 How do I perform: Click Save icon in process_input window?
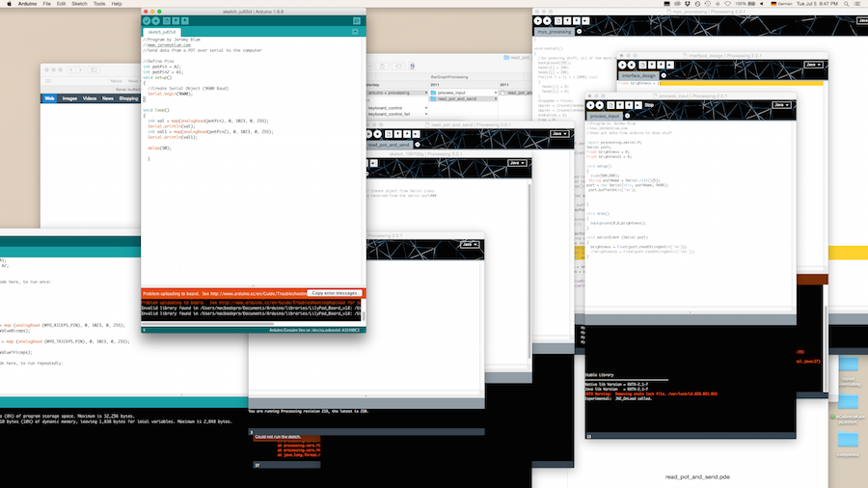[x=629, y=105]
